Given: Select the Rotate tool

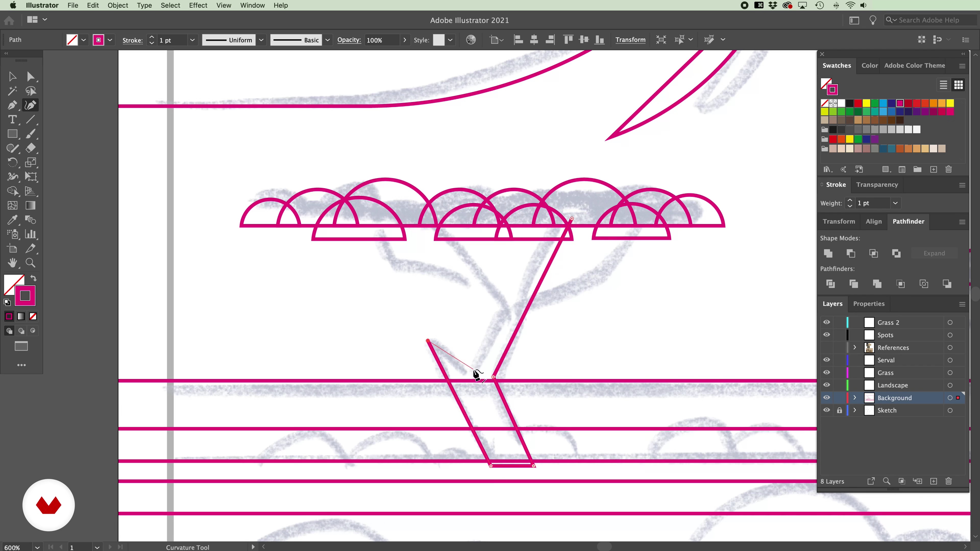Looking at the screenshot, I should [x=12, y=162].
